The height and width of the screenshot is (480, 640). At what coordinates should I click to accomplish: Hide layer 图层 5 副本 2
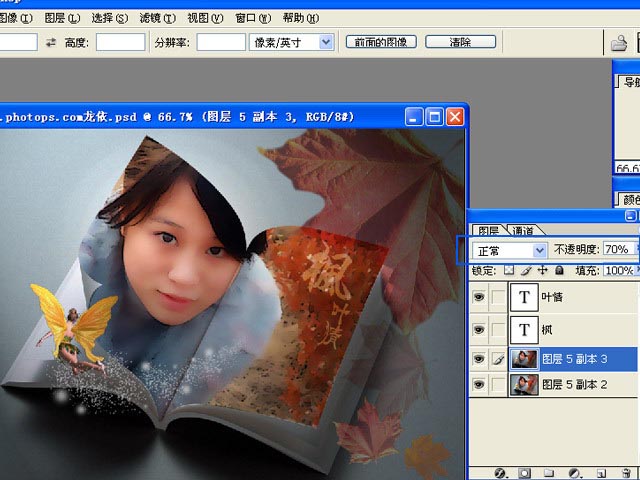(477, 385)
